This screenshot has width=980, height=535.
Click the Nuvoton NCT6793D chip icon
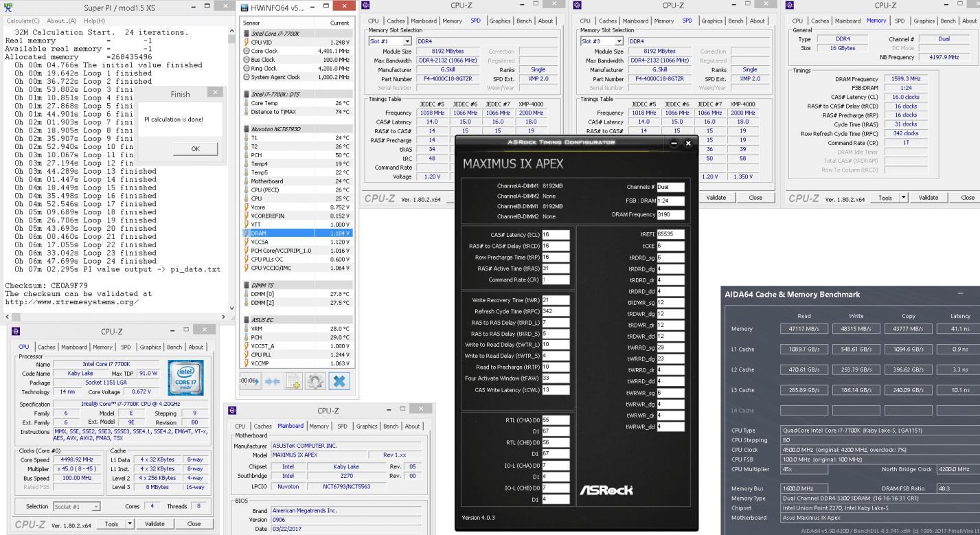pyautogui.click(x=247, y=128)
